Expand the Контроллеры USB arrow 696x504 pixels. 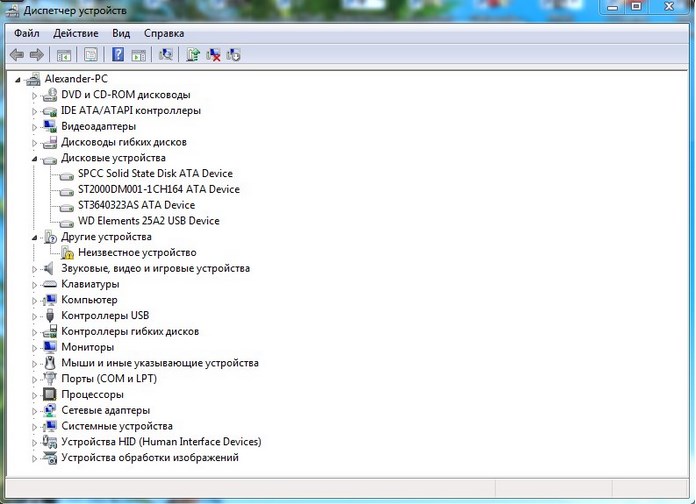[x=34, y=316]
